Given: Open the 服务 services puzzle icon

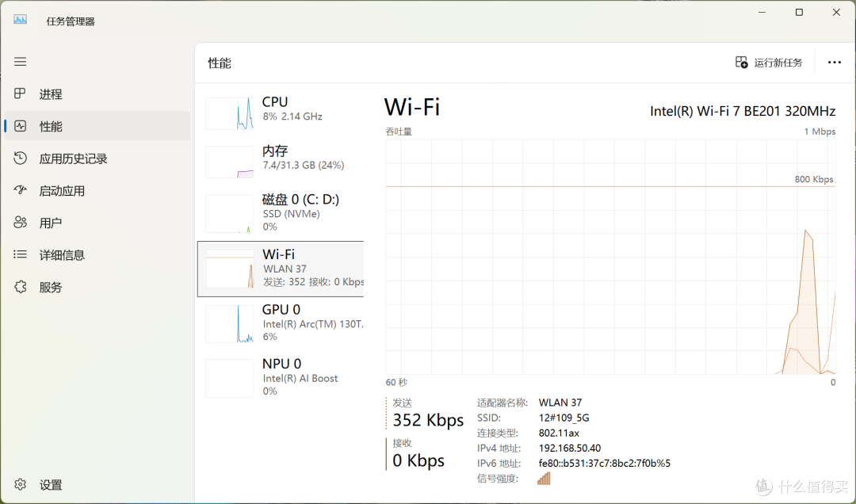Looking at the screenshot, I should pos(20,287).
